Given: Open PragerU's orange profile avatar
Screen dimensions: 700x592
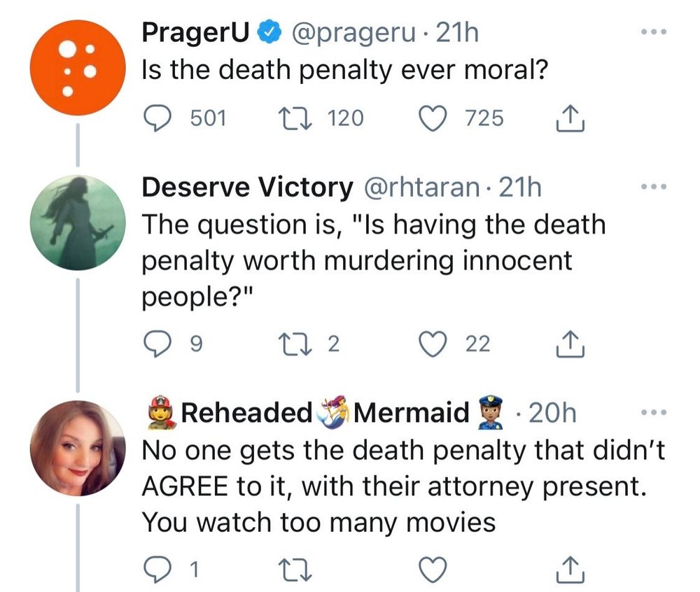Looking at the screenshot, I should 77,67.
